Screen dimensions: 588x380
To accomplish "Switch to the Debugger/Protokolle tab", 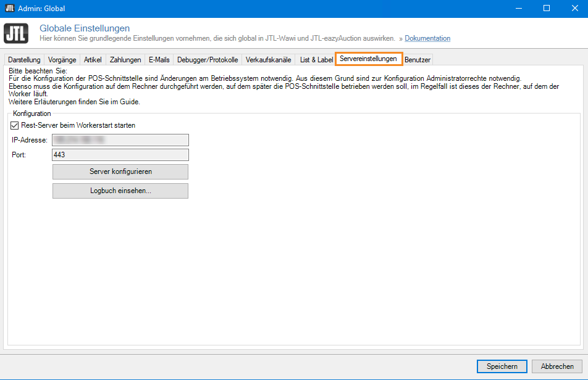I will tap(207, 60).
